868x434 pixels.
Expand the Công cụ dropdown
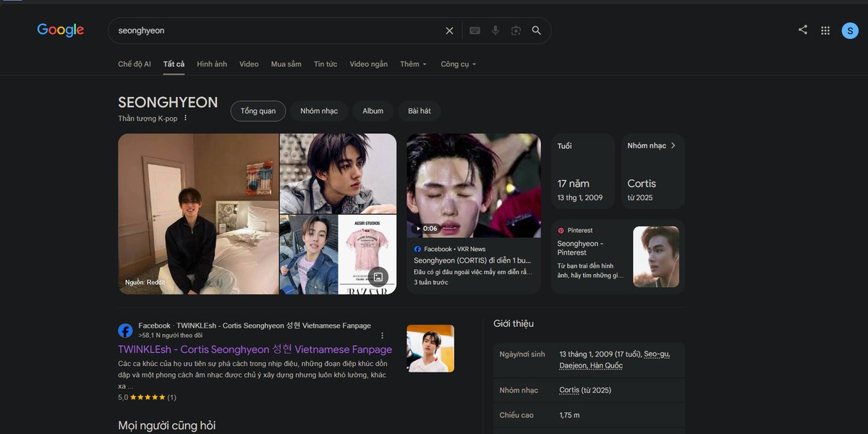459,64
